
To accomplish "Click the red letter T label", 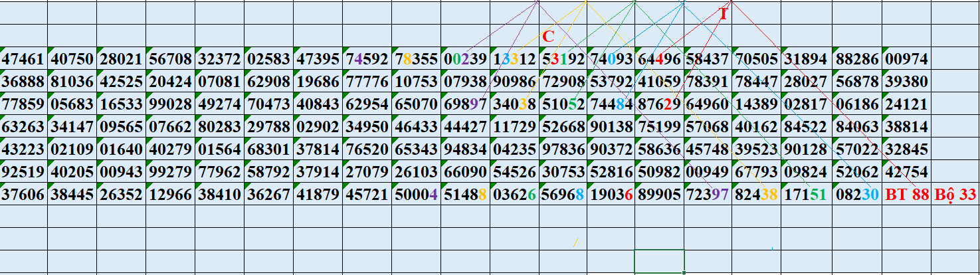I will click(x=724, y=14).
